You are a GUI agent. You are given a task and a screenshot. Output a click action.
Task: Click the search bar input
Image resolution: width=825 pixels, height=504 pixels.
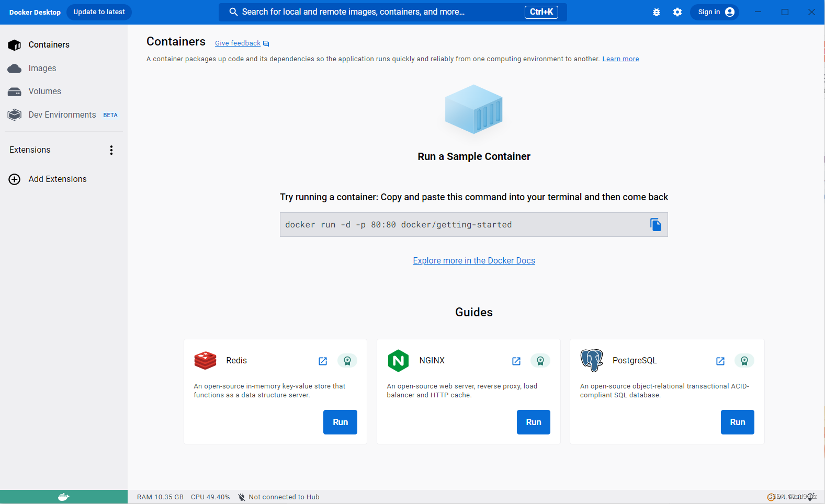pyautogui.click(x=392, y=12)
